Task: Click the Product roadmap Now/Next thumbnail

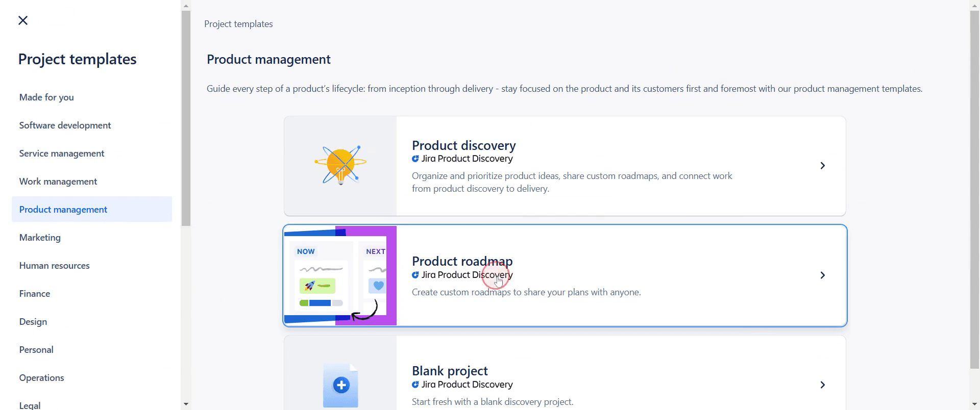Action: coord(340,275)
